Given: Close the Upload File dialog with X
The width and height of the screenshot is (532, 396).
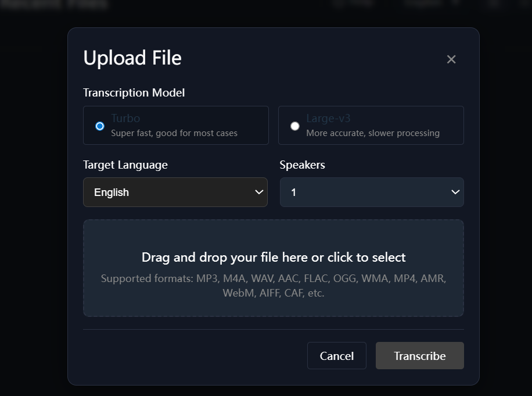Looking at the screenshot, I should point(451,59).
